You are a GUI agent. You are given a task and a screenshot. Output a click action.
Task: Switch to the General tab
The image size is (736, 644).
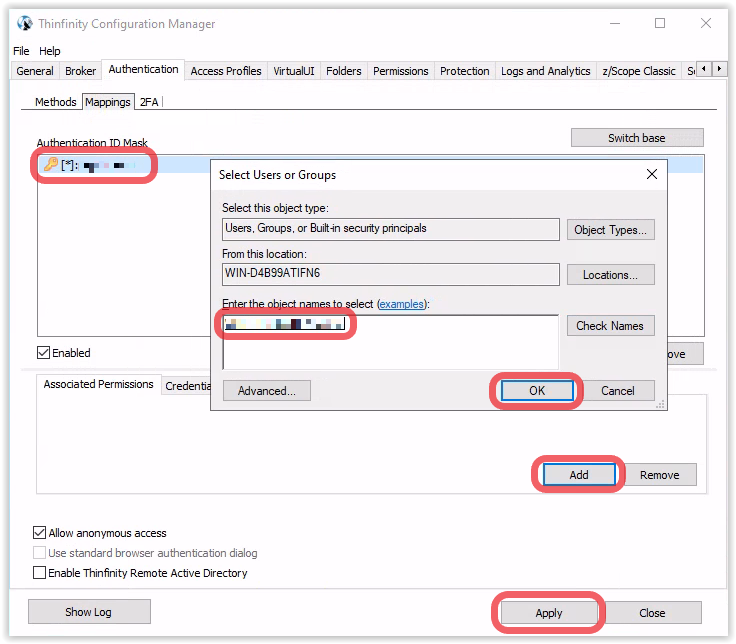tap(35, 71)
